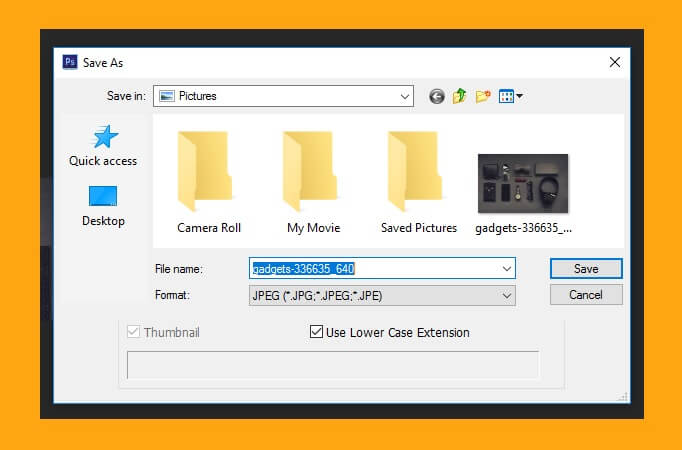
Task: Open the View menu dropdown arrow
Action: click(x=519, y=96)
